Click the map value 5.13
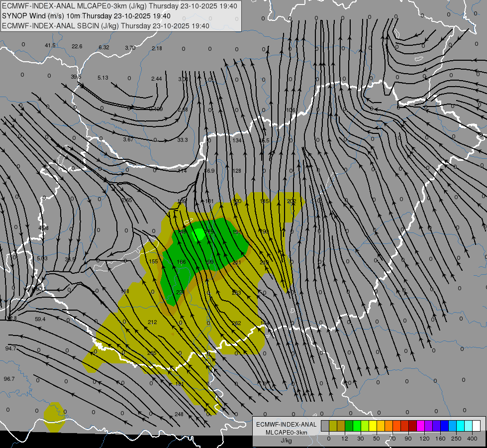 pyautogui.click(x=103, y=78)
